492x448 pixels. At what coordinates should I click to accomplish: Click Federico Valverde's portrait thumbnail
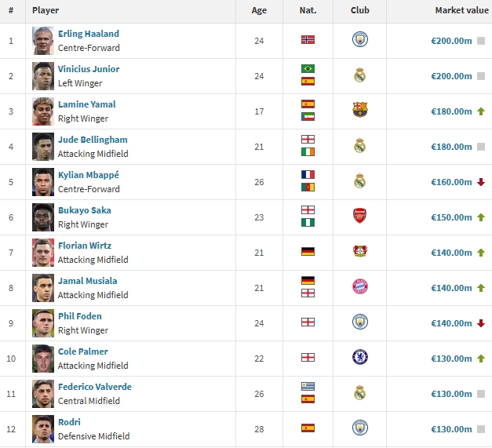(42, 393)
